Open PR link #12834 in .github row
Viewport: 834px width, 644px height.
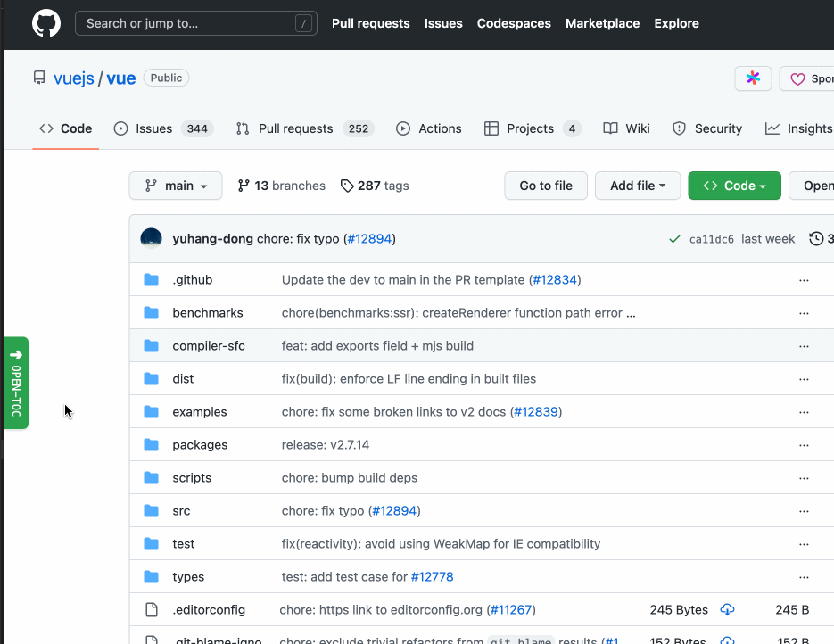(x=555, y=280)
